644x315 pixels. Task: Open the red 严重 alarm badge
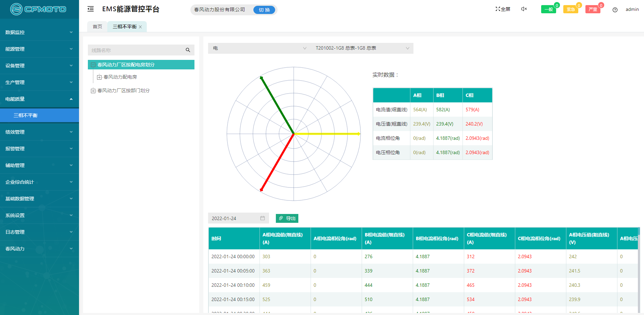(593, 10)
